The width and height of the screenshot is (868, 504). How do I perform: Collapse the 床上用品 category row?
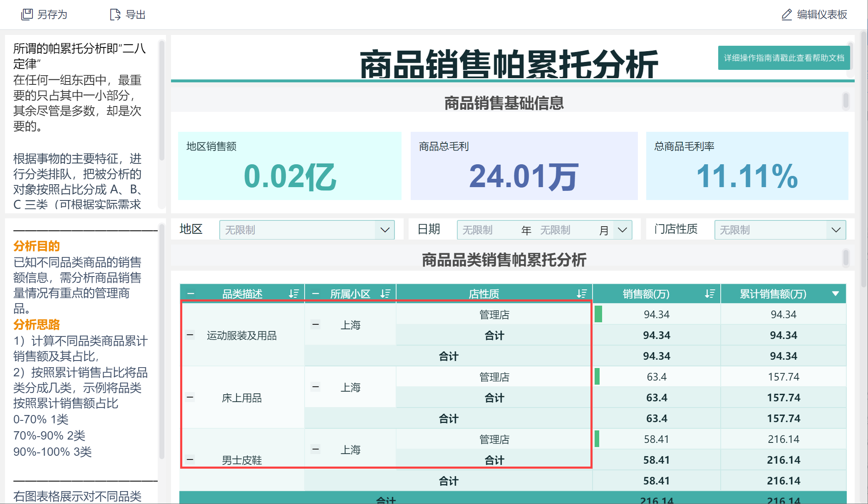[190, 397]
